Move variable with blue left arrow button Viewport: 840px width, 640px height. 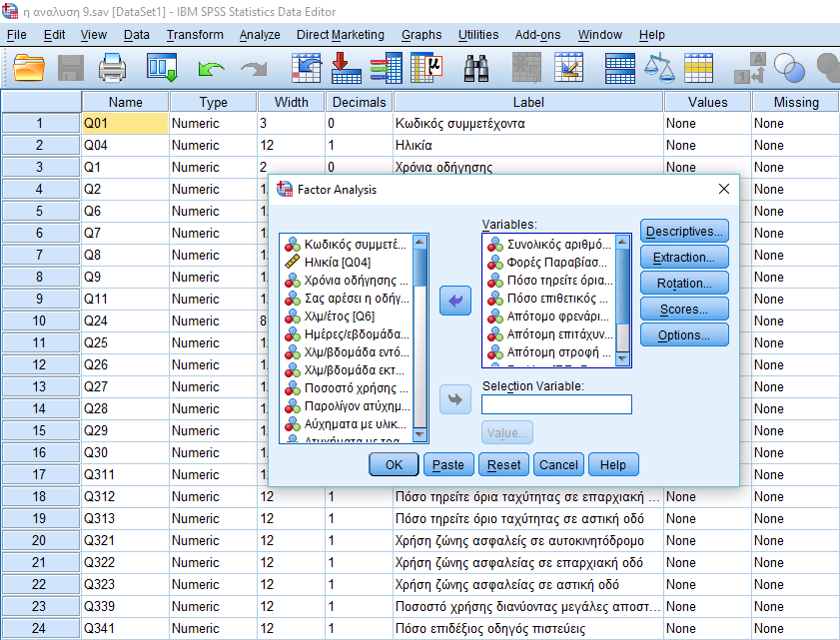point(455,301)
